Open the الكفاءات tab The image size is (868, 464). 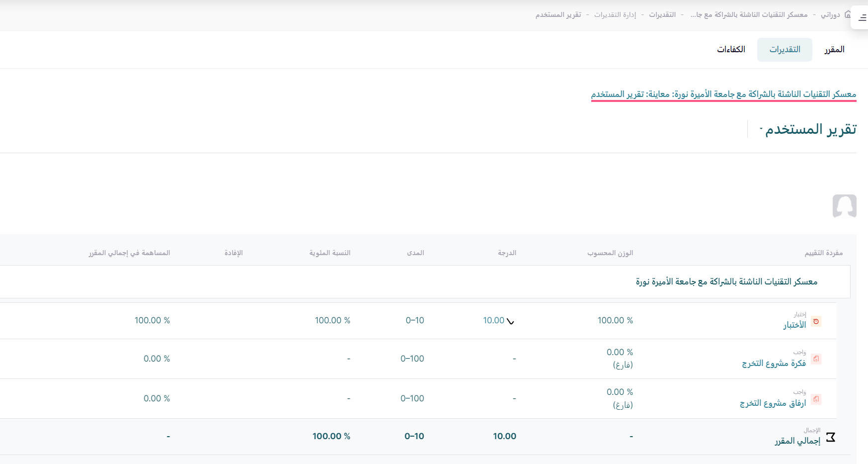click(731, 50)
